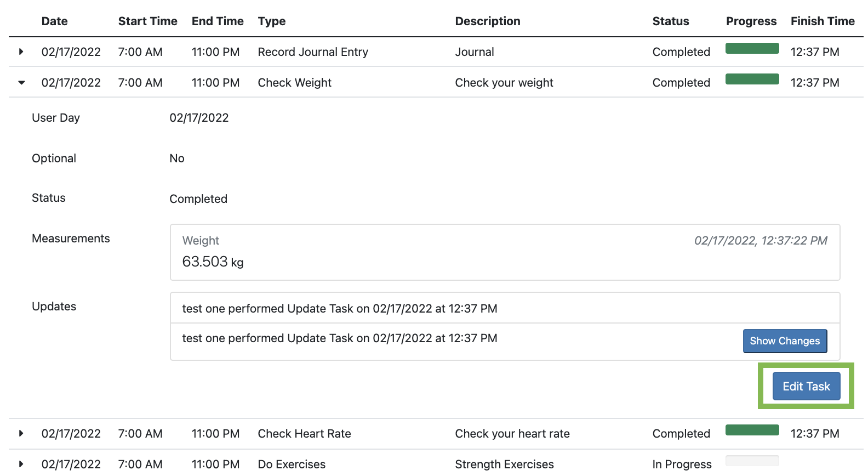The height and width of the screenshot is (476, 868).
Task: Click the Show Changes button
Action: (x=785, y=341)
